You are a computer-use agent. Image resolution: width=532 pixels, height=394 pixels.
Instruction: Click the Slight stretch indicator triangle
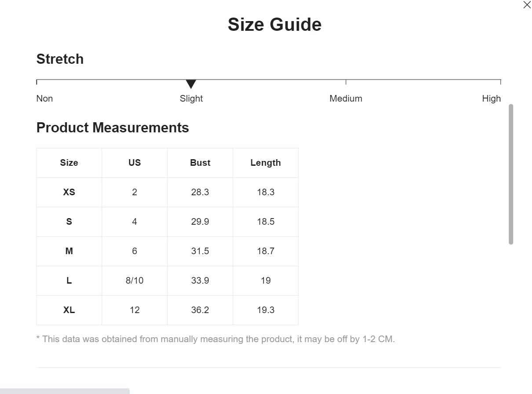[191, 84]
